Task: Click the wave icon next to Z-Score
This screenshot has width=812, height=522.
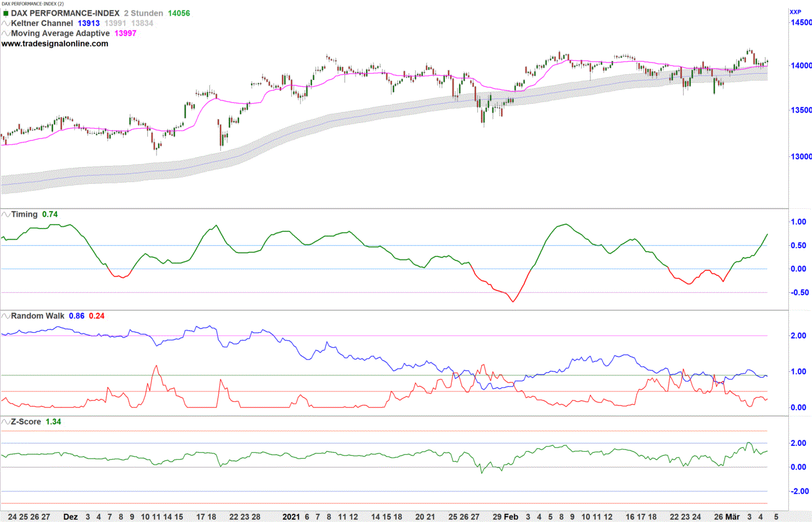Action: [6, 422]
